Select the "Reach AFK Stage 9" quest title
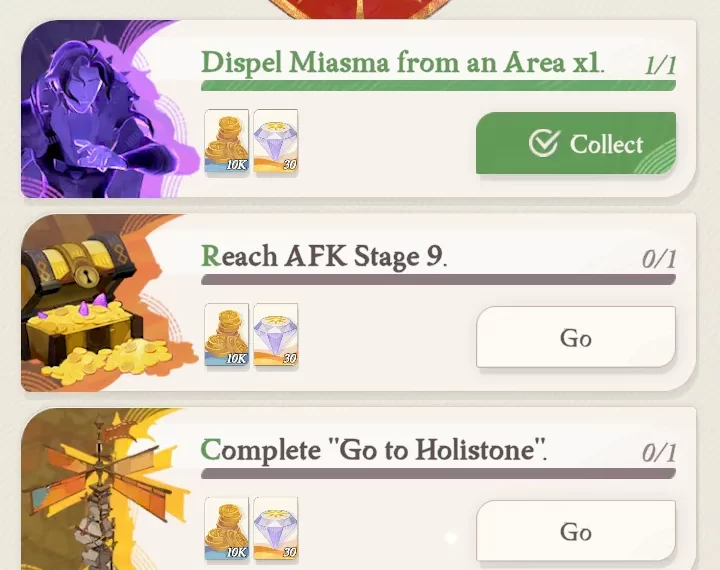 click(324, 256)
